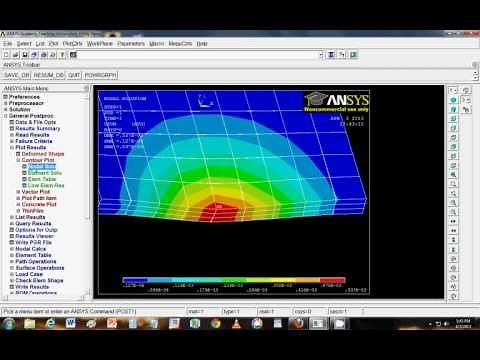Open the MenuCtrls menu

pos(180,44)
